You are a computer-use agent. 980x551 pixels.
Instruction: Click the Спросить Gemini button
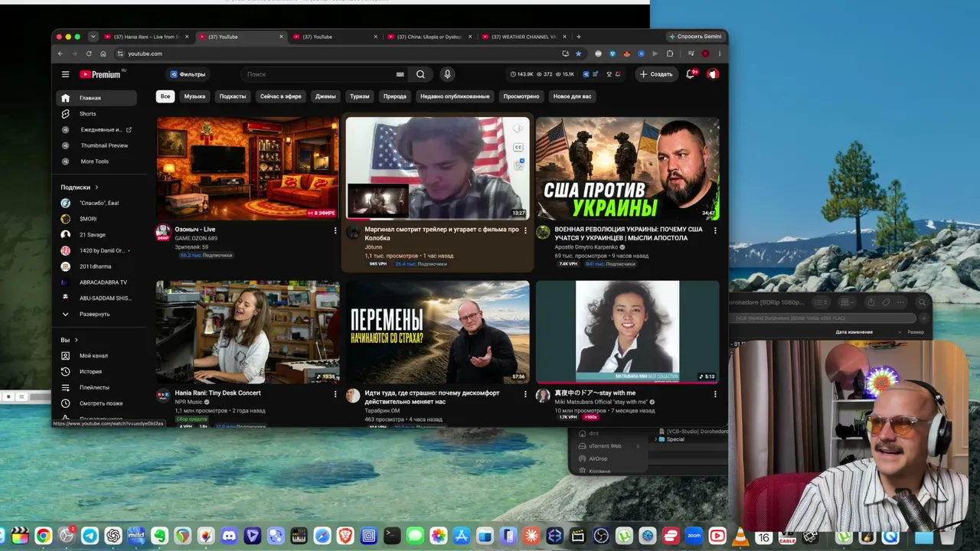pos(695,37)
